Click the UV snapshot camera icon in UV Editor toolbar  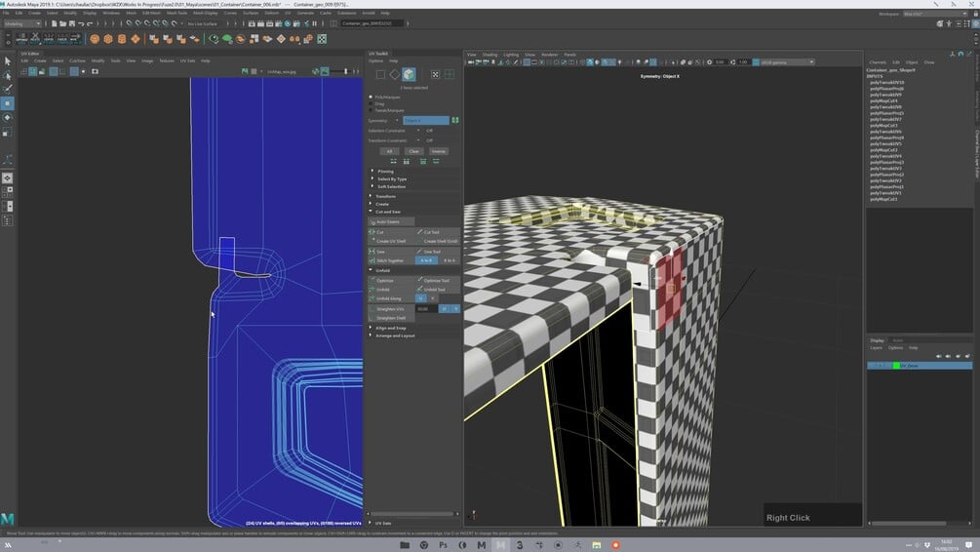[95, 71]
